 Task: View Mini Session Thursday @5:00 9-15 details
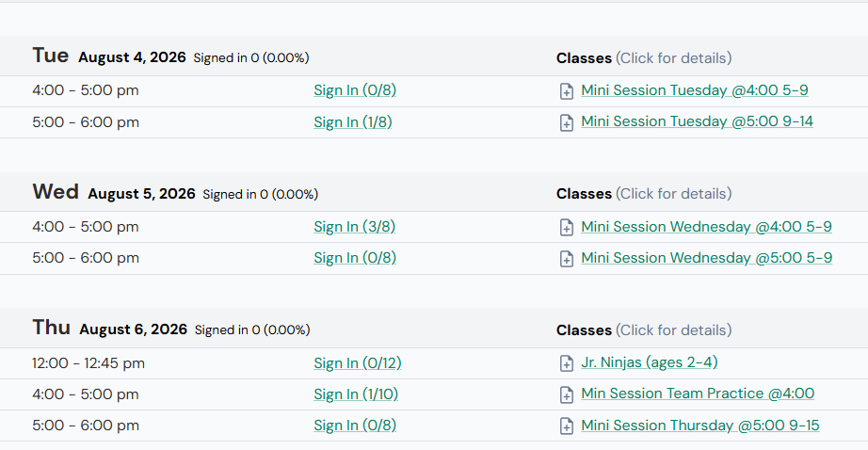[700, 426]
